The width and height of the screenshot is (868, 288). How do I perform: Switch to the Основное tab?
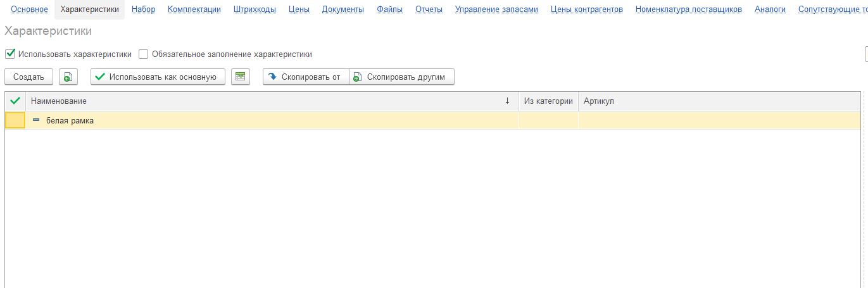[29, 9]
